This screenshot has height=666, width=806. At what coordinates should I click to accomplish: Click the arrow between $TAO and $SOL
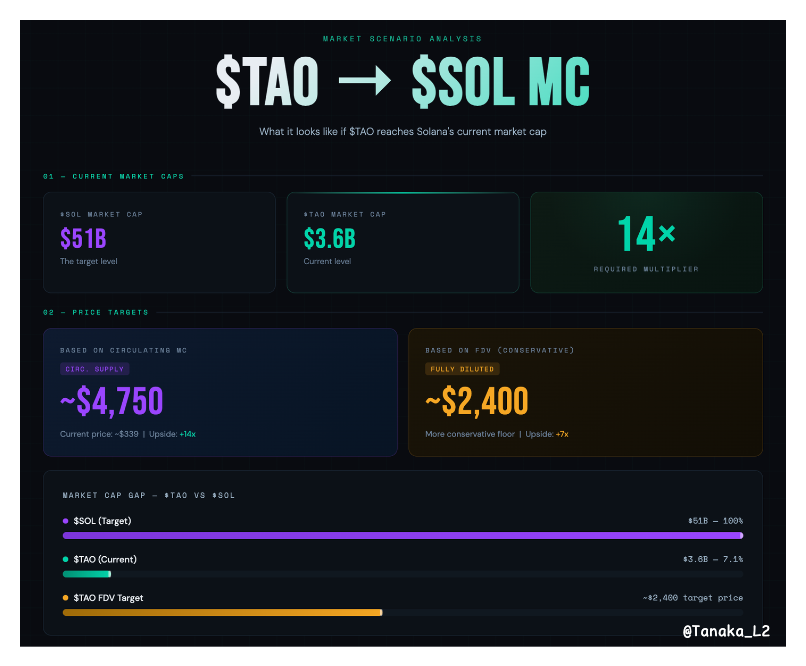click(364, 81)
